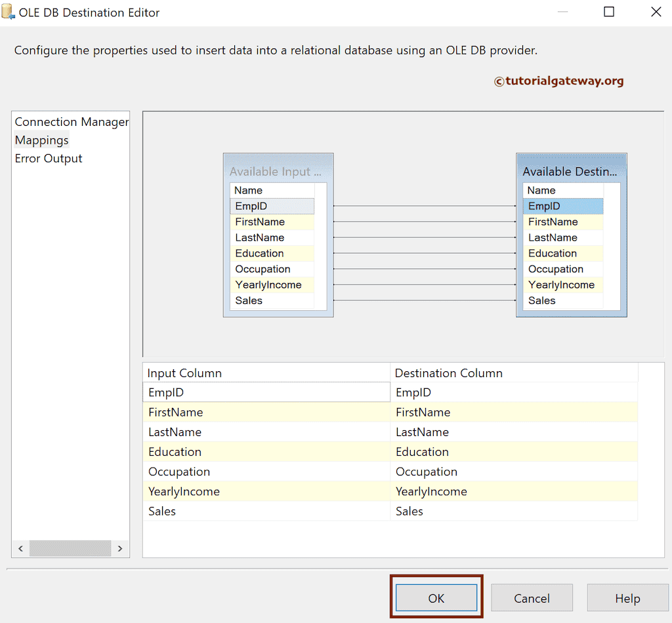672x623 pixels.
Task: Cancel the OLE DB Destination Editor
Action: (532, 597)
